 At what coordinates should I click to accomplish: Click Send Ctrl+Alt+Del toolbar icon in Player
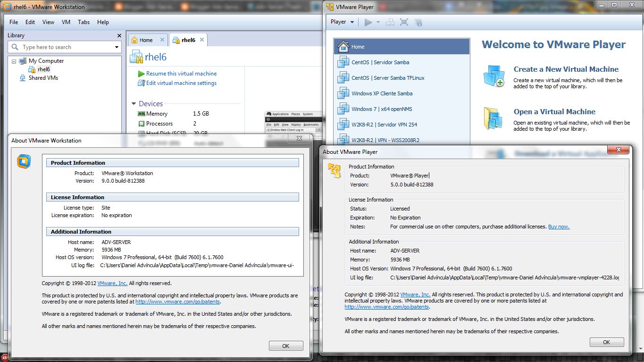click(390, 22)
